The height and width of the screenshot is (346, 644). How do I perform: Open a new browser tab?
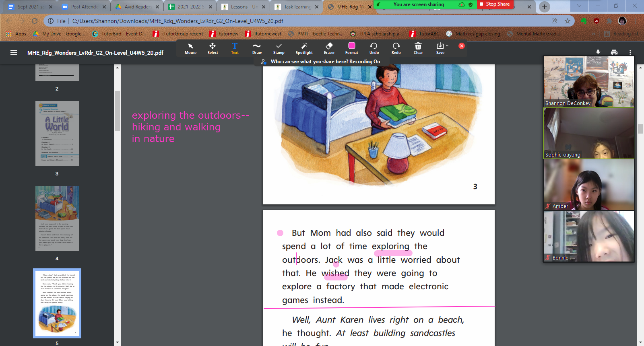(x=545, y=6)
